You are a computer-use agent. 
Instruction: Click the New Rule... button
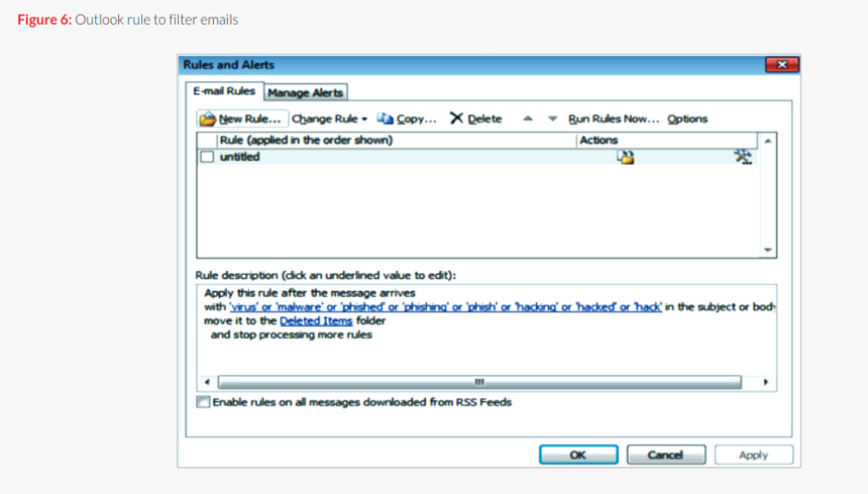(x=242, y=118)
